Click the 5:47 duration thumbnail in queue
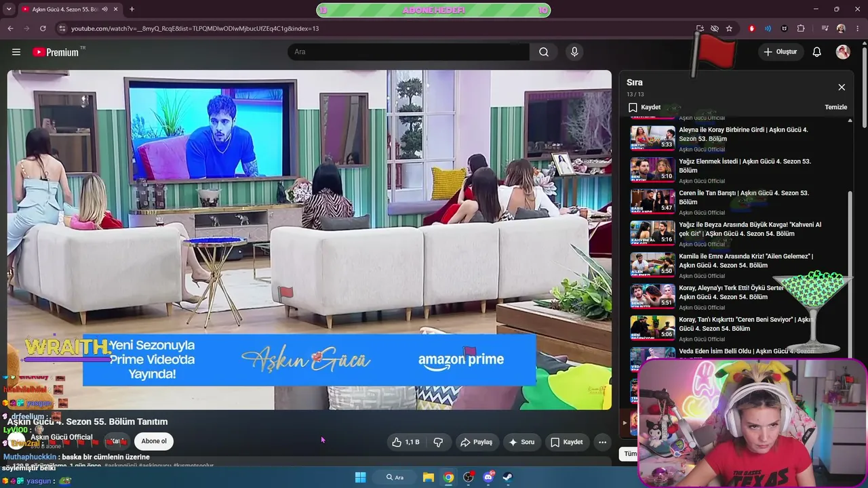The image size is (868, 488). coord(652,201)
